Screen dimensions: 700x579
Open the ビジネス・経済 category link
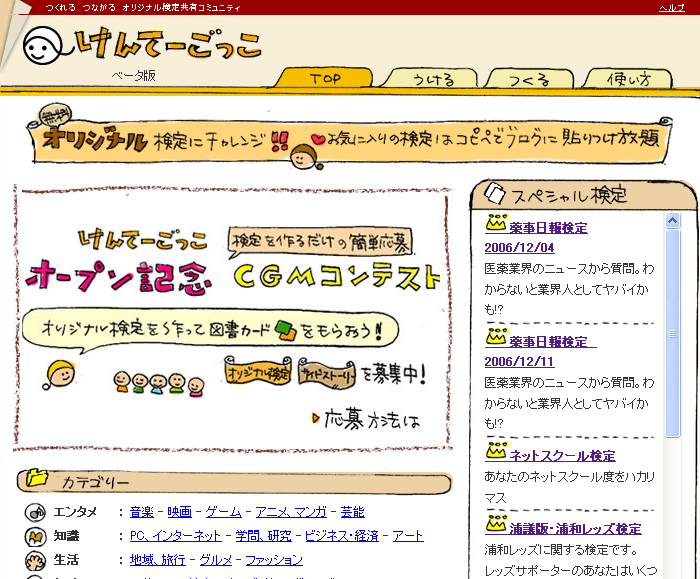tap(342, 536)
